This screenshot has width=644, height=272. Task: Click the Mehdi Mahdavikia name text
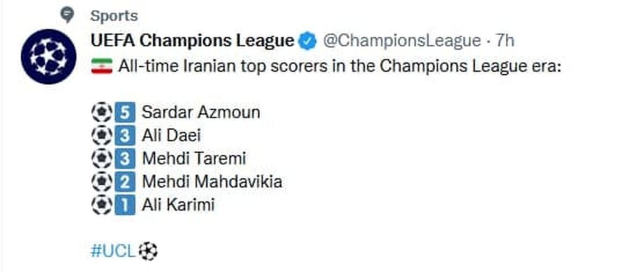212,182
